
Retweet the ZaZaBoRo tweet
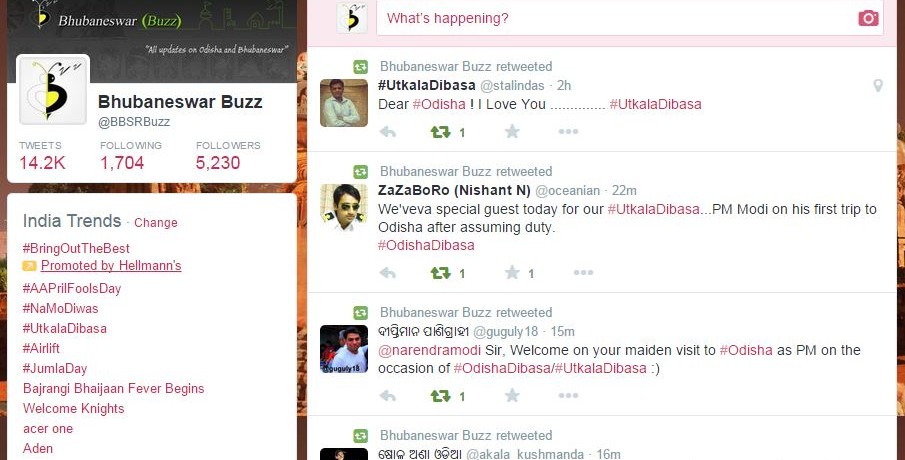440,273
